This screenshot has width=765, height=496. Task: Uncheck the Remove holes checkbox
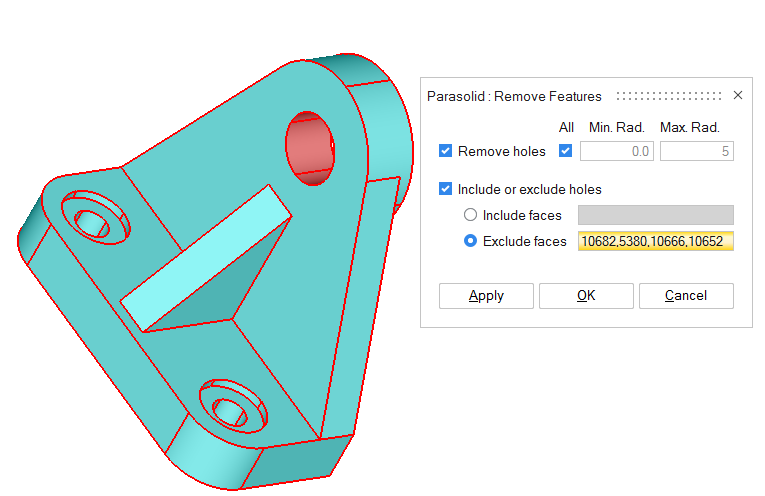[x=446, y=151]
